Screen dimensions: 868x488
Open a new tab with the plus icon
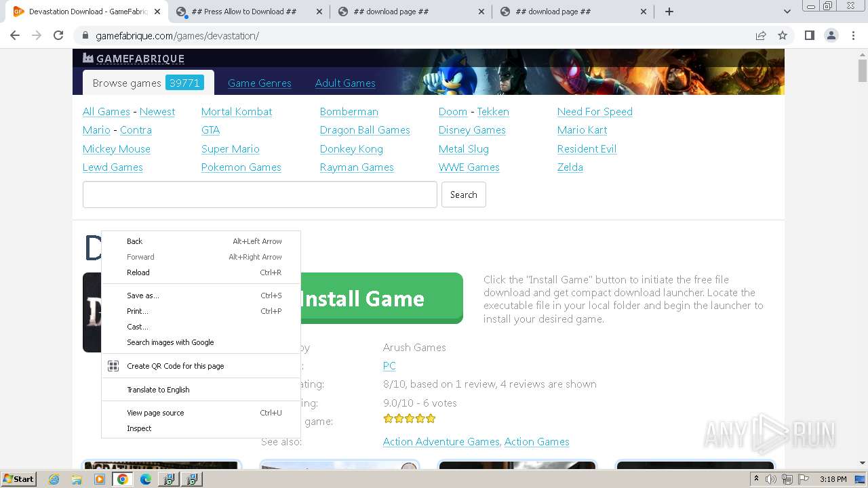pos(669,12)
